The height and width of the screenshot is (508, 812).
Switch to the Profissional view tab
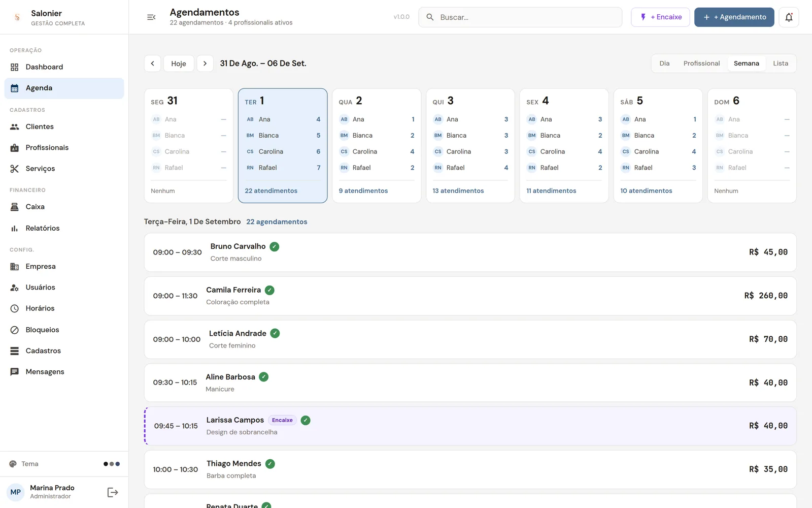701,63
